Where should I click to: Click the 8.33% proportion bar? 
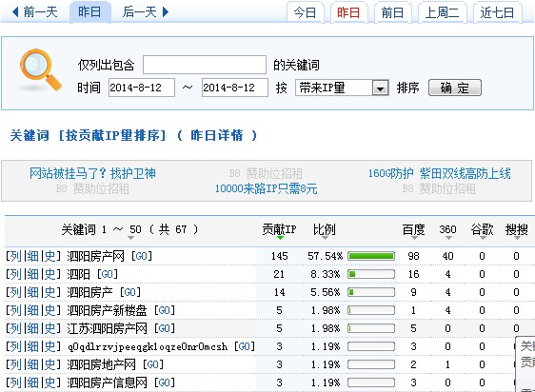click(371, 274)
